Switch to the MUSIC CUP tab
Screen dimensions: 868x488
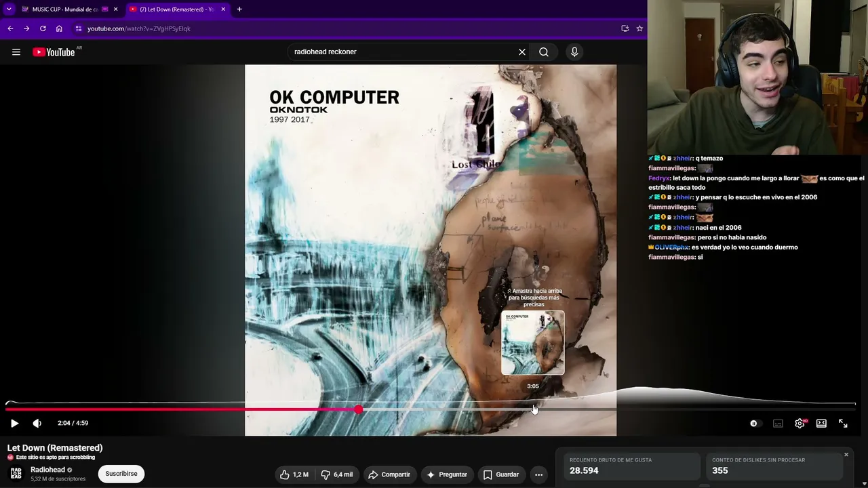point(65,9)
